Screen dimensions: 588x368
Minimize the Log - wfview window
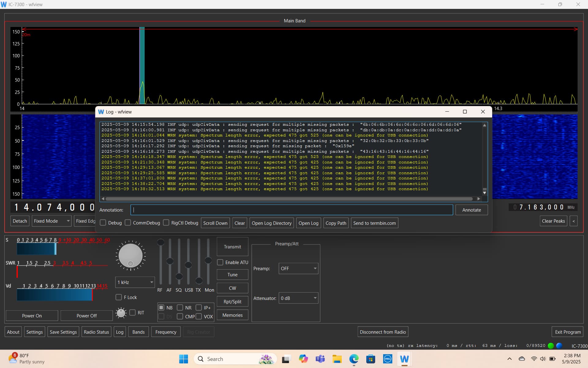(447, 112)
